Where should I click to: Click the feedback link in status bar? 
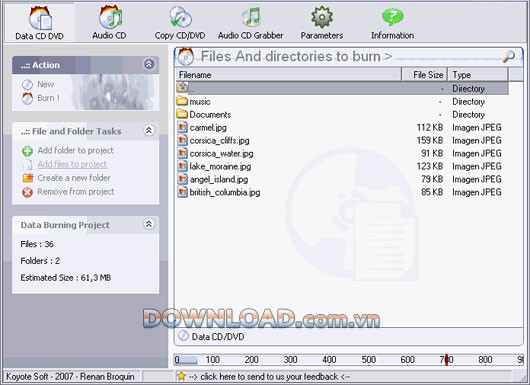269,377
